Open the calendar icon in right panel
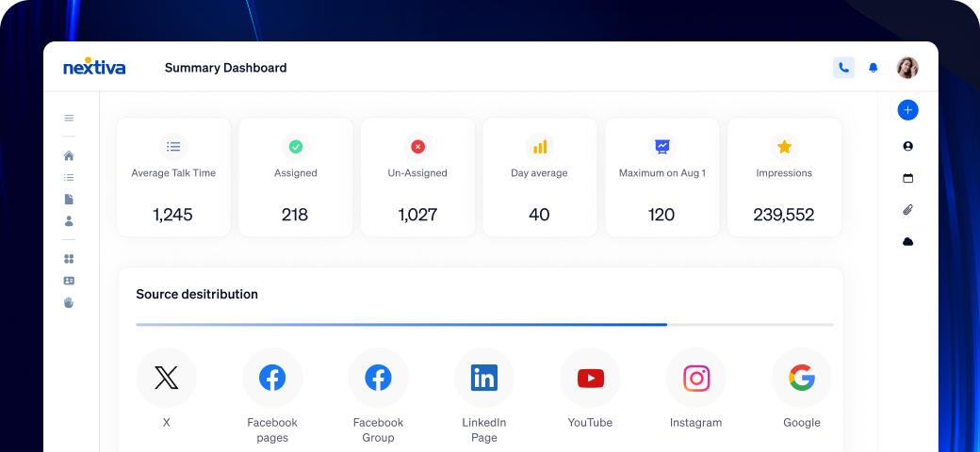The width and height of the screenshot is (980, 452). pyautogui.click(x=907, y=178)
